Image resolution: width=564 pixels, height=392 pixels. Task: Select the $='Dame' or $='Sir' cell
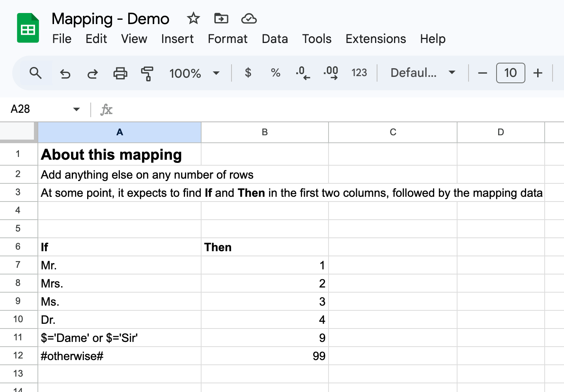(120, 338)
